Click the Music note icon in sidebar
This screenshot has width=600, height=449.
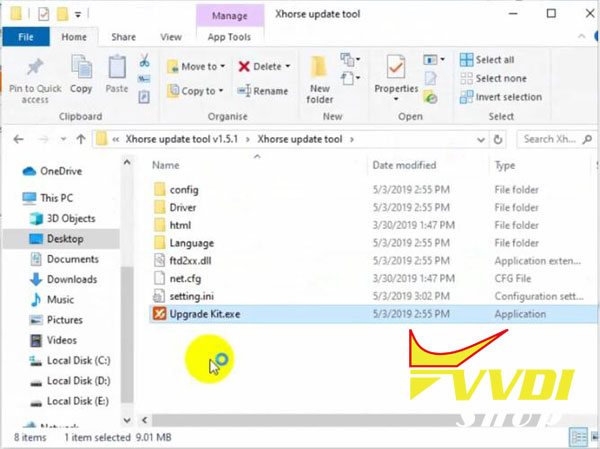tap(36, 300)
